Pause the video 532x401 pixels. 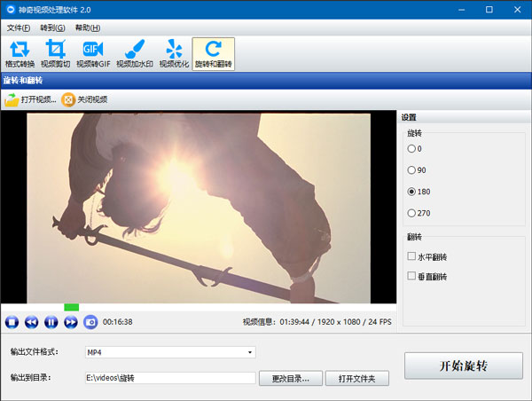click(51, 322)
